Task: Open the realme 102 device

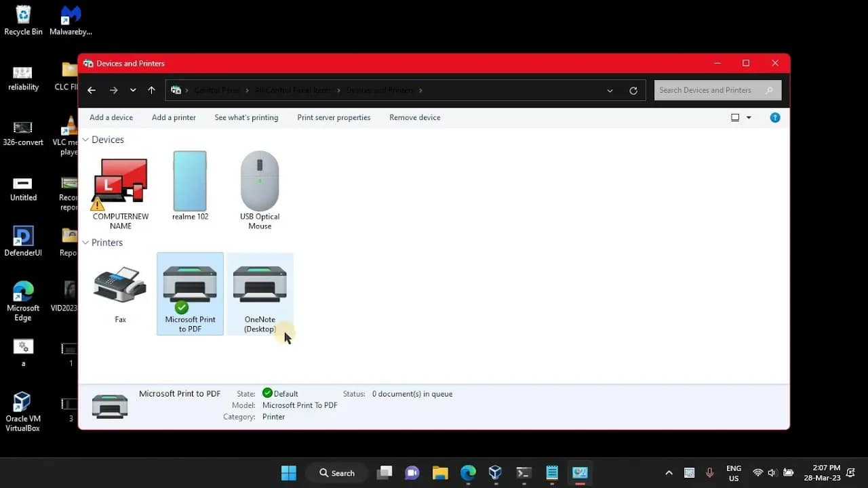Action: (190, 182)
